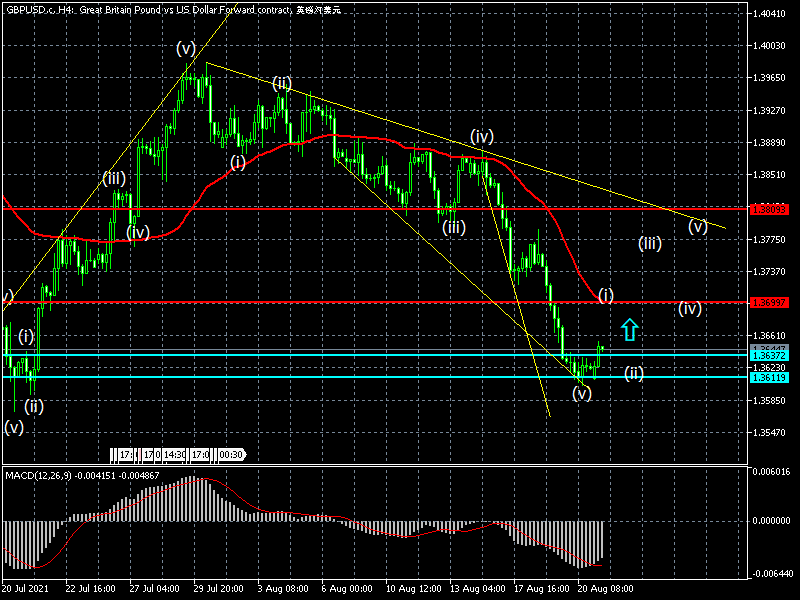Select the 14:30 news event marker
Image resolution: width=800 pixels, height=600 pixels.
(x=176, y=455)
